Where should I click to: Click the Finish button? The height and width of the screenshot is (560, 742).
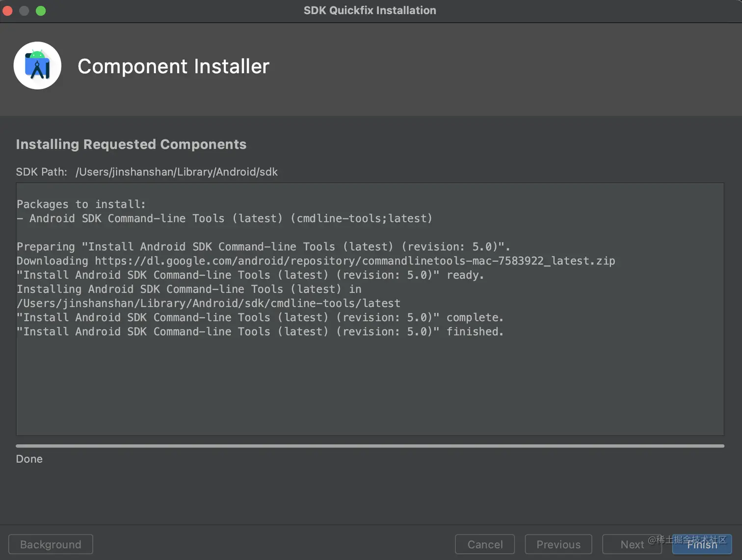click(702, 544)
